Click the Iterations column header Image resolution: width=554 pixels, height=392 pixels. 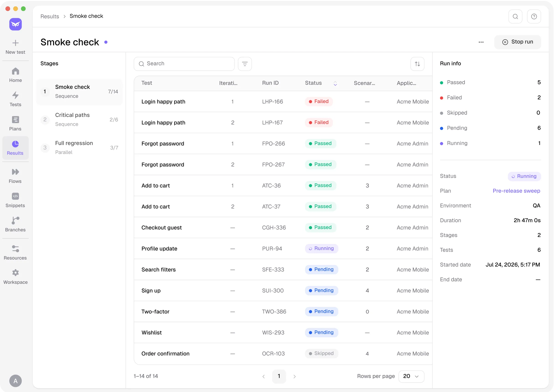pyautogui.click(x=228, y=83)
